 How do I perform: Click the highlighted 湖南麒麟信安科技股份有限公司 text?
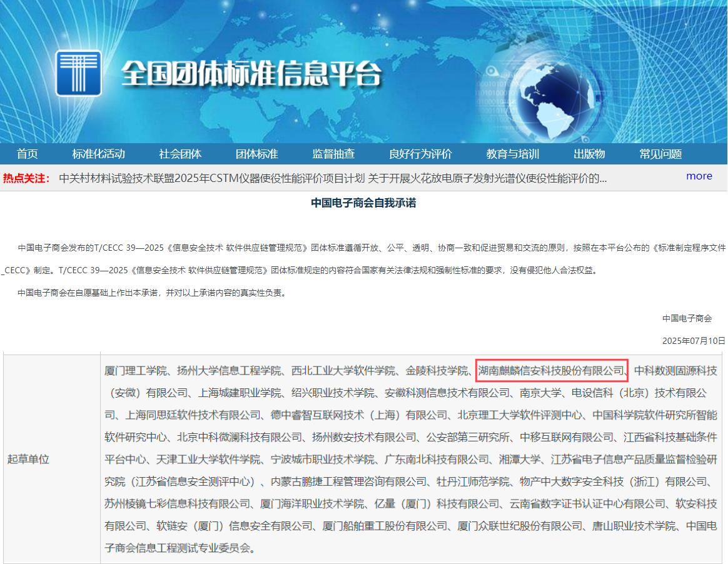(552, 370)
